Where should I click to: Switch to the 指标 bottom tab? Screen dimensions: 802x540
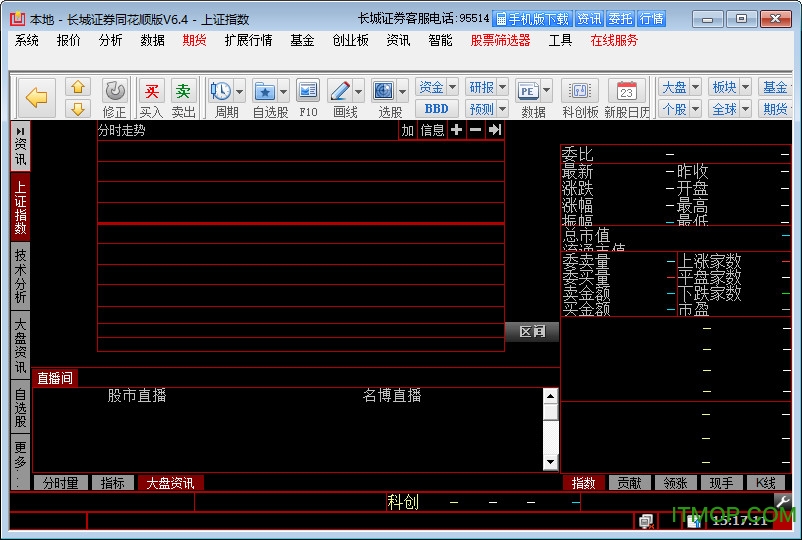coord(113,483)
